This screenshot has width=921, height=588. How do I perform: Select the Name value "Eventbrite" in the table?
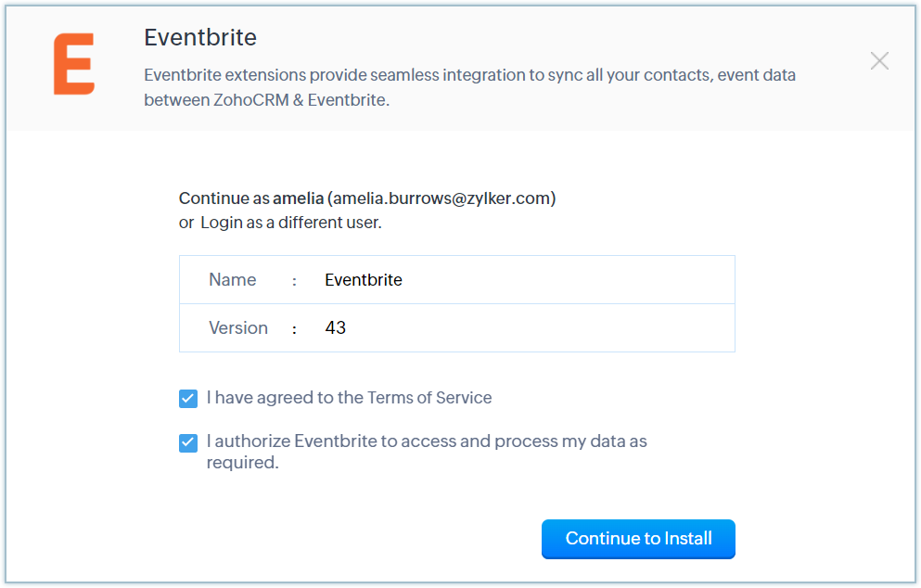pos(364,280)
